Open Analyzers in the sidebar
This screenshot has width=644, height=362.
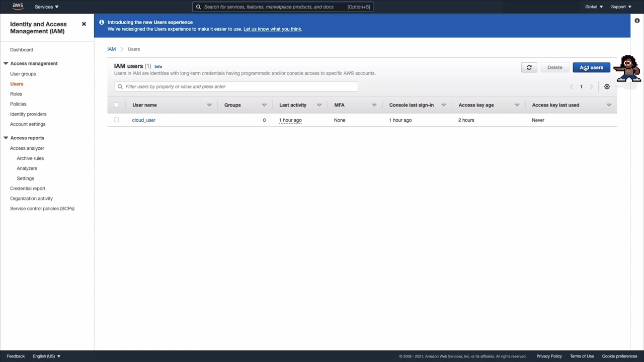tap(27, 168)
